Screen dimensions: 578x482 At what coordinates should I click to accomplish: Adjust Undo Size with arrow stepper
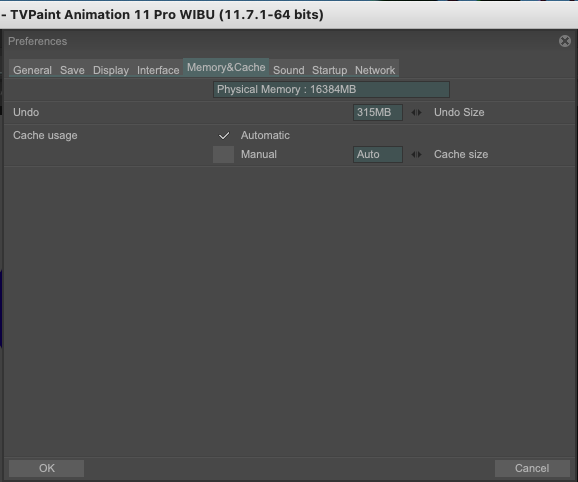click(416, 112)
